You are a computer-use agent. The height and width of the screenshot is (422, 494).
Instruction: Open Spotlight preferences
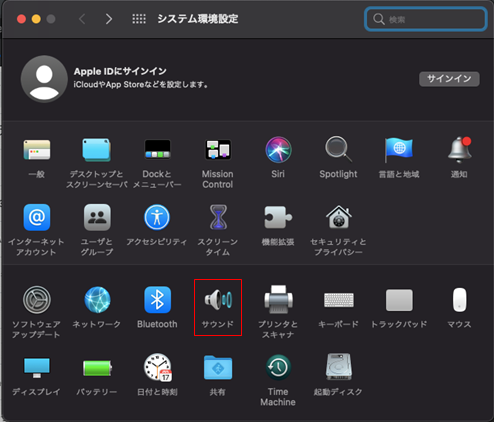pos(338,149)
